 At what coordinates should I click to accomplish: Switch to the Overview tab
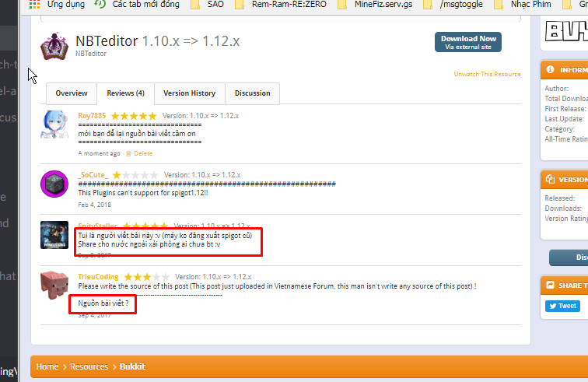click(72, 93)
